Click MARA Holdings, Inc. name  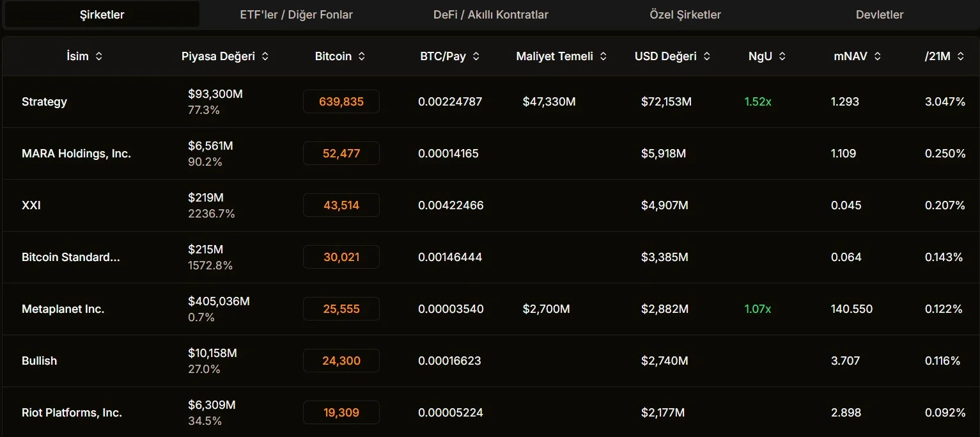click(x=76, y=154)
